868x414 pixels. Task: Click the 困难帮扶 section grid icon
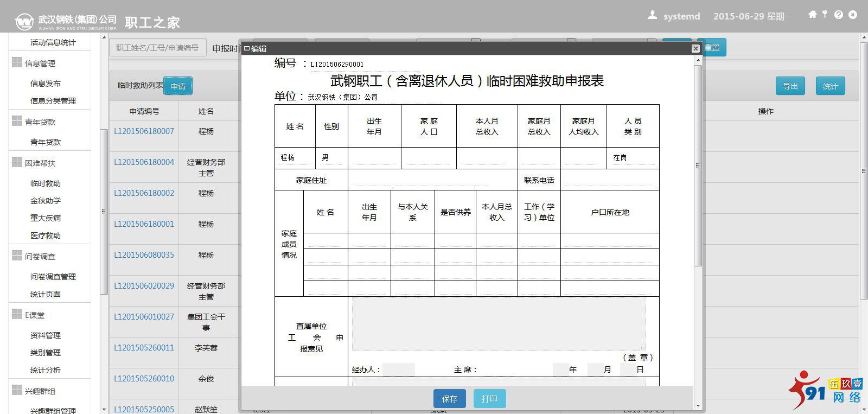17,162
